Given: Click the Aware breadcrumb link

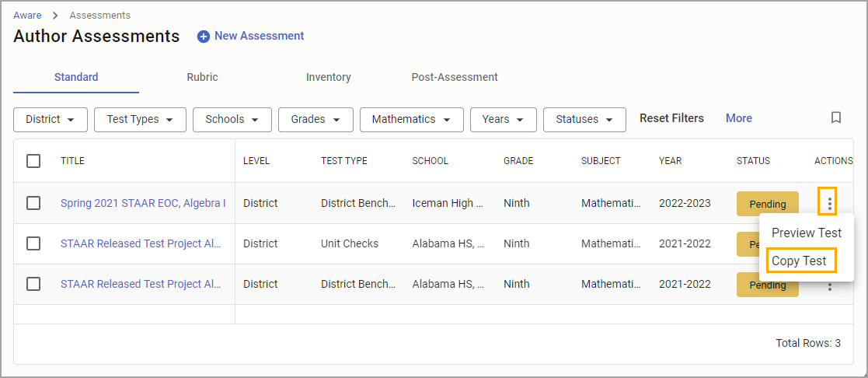Looking at the screenshot, I should (x=27, y=16).
